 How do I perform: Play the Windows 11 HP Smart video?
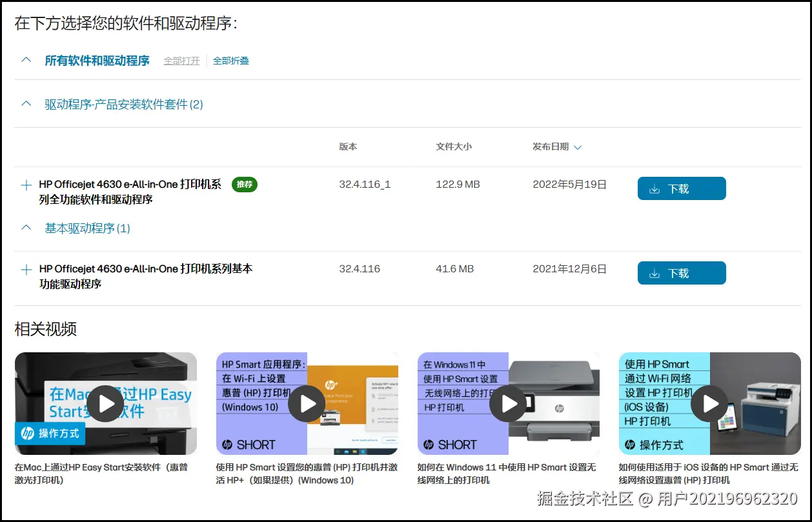[508, 404]
